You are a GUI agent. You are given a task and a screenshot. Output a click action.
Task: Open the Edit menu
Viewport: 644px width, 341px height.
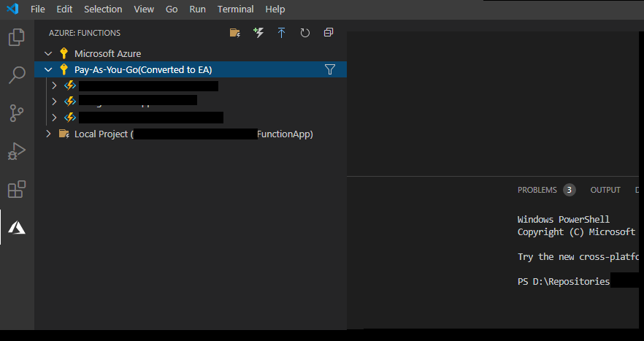tap(64, 9)
